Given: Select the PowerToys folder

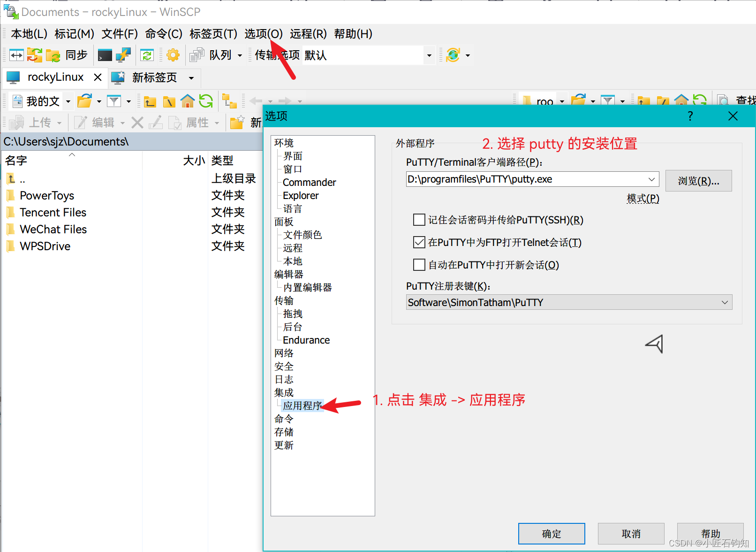Looking at the screenshot, I should 47,195.
